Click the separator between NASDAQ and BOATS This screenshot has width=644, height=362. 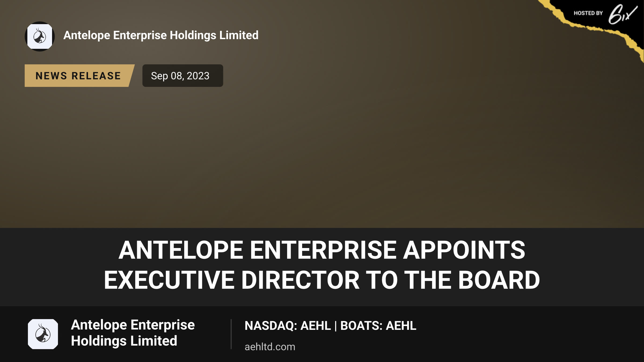click(336, 326)
